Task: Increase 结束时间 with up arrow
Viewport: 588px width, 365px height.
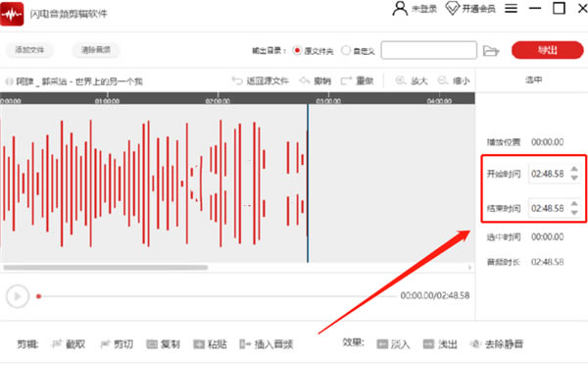Action: coord(574,203)
